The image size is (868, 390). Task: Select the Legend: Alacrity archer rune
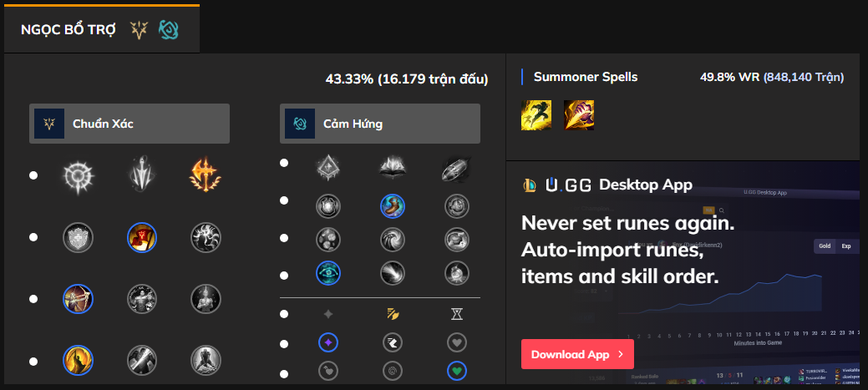point(78,298)
